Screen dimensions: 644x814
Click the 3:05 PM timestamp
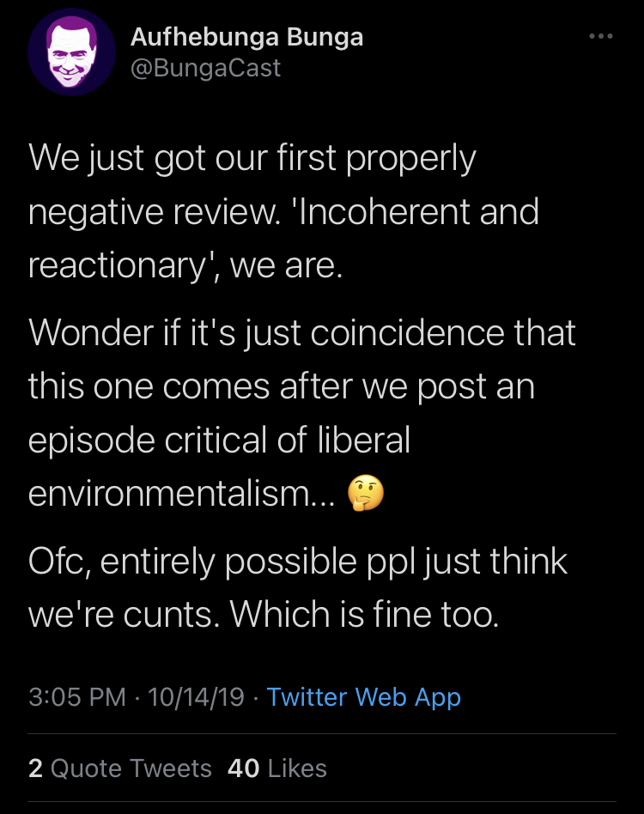click(x=77, y=696)
